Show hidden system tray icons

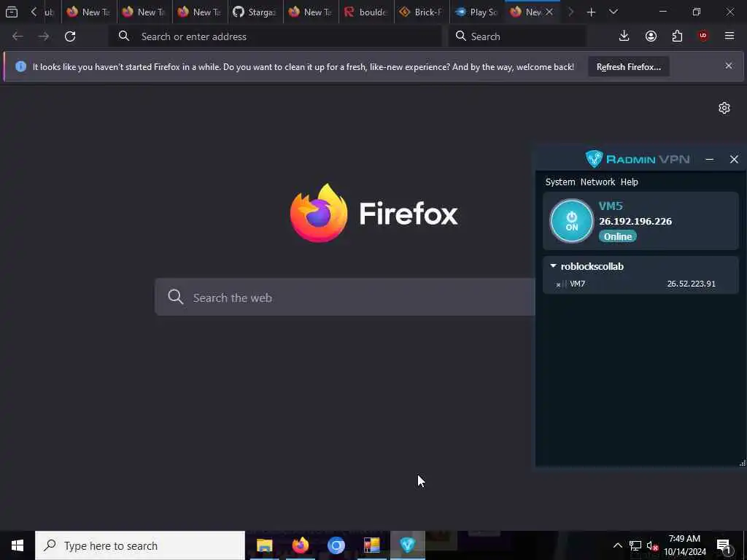(x=617, y=545)
